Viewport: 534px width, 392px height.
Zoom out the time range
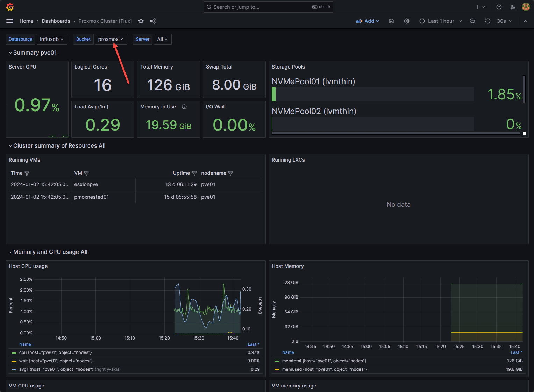pyautogui.click(x=472, y=21)
